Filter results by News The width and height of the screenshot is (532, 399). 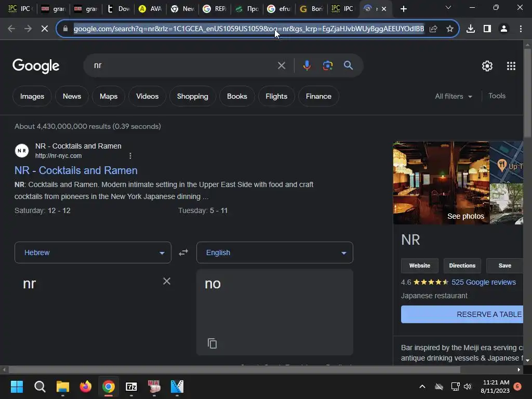pyautogui.click(x=72, y=96)
